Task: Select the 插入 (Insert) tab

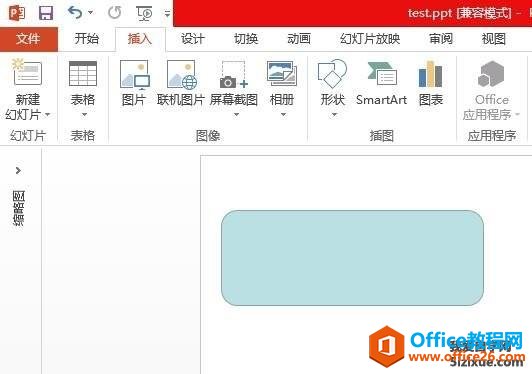Action: [x=140, y=39]
